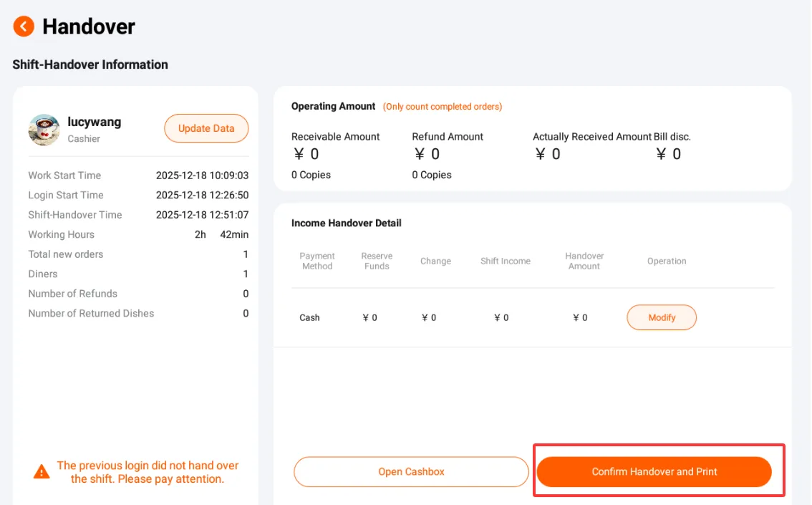Click the Reserve Funds column header

click(x=377, y=261)
